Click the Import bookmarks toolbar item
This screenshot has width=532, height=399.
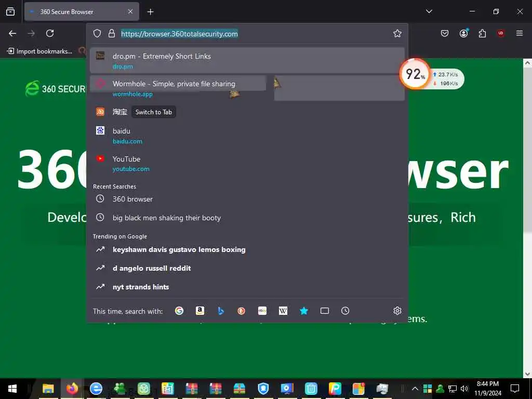coord(39,51)
